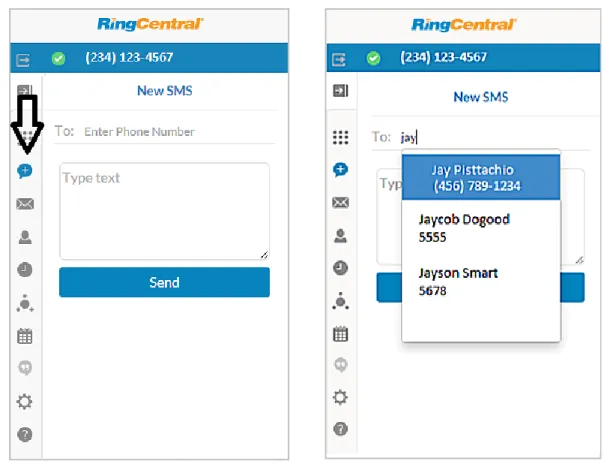
Task: Focus the Type text message box
Action: [164, 211]
